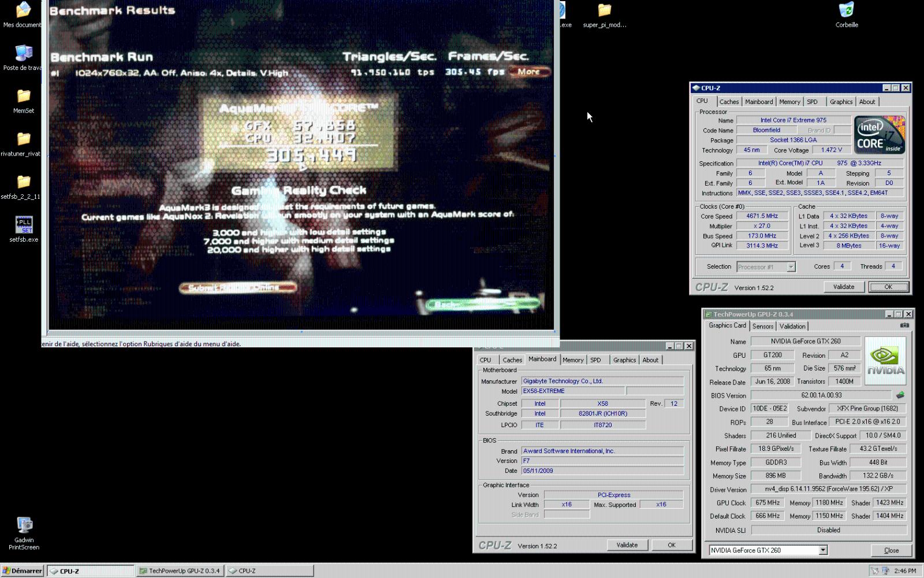
Task: Open SPD tab in CPU-Z processor window
Action: point(812,102)
